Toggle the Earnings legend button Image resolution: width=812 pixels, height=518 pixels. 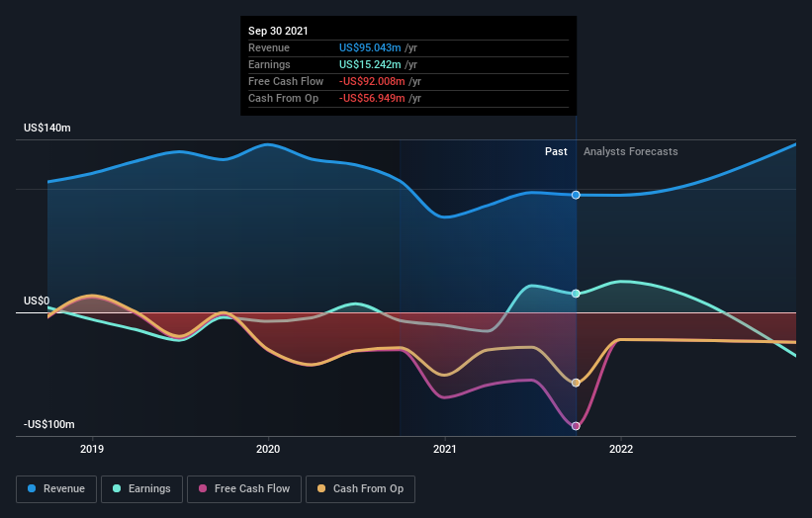pos(141,489)
